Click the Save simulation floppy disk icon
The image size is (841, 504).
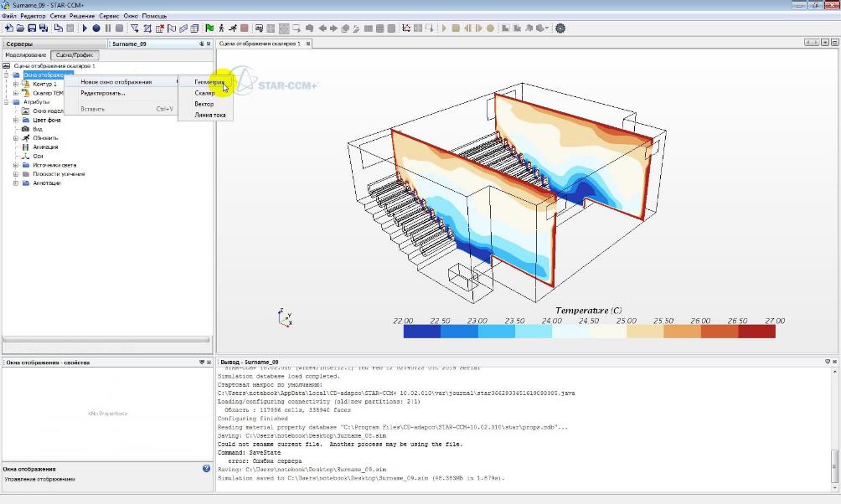point(32,28)
